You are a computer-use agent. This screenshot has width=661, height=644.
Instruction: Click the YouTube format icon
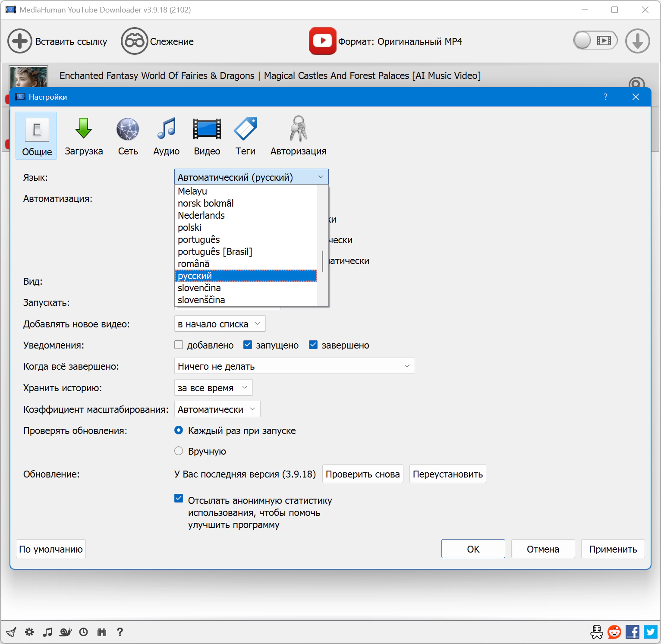322,41
